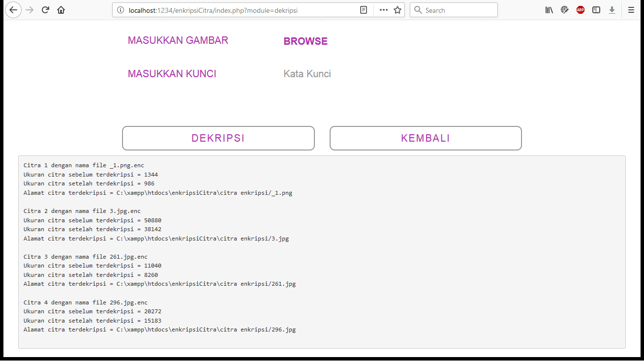Toggle the browser sidebar
This screenshot has width=644, height=361.
596,10
